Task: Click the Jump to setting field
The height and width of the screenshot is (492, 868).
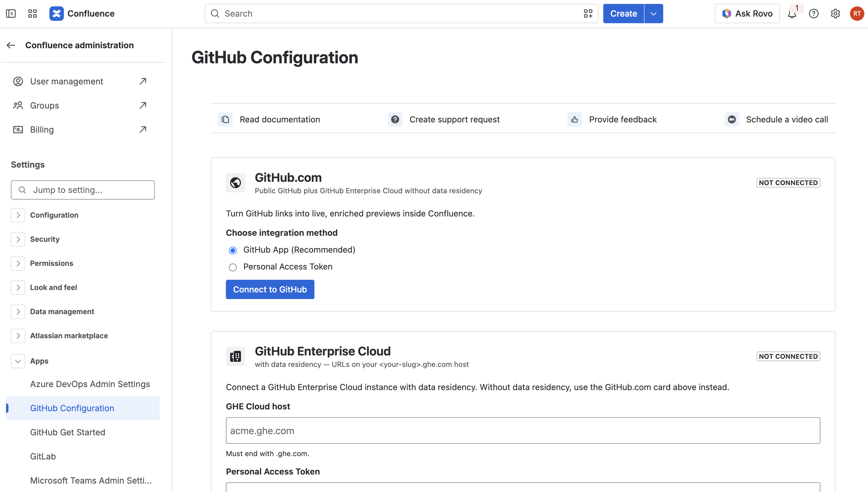Action: pyautogui.click(x=83, y=190)
